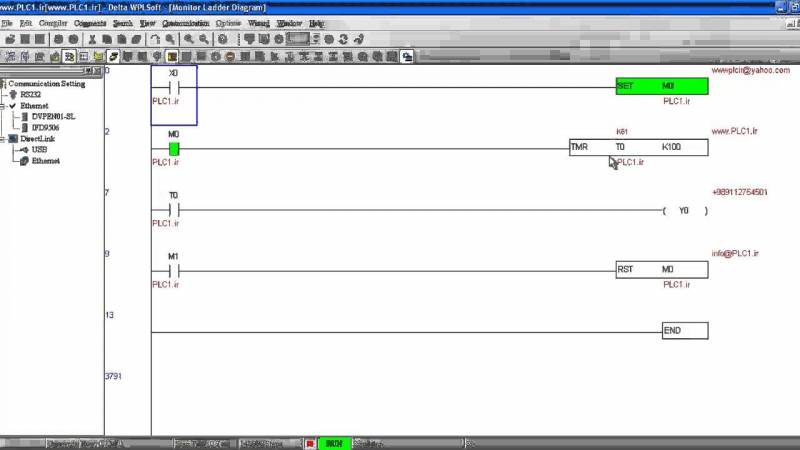
Task: Select the RS232 communication item
Action: 30,94
